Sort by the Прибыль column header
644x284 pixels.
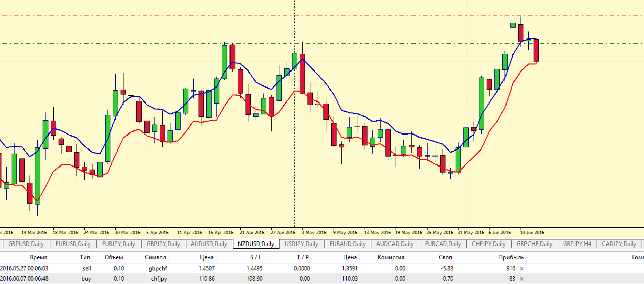511,257
